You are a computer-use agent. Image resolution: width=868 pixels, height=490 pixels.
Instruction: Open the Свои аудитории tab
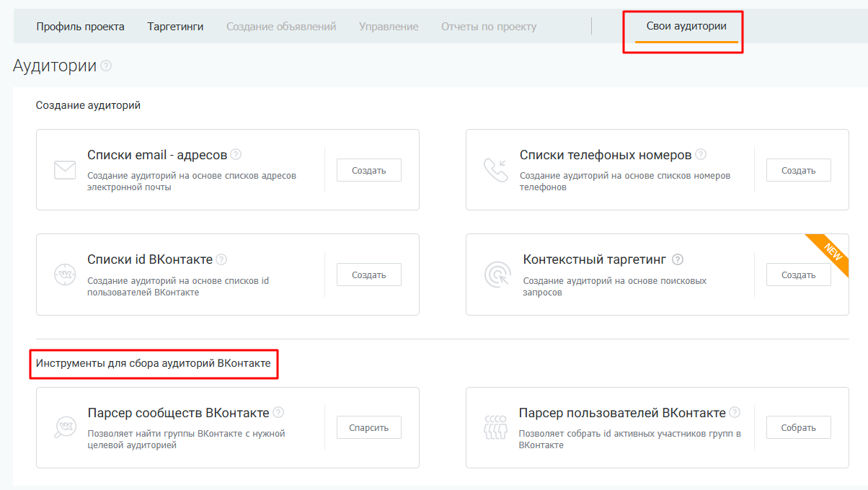pos(686,27)
